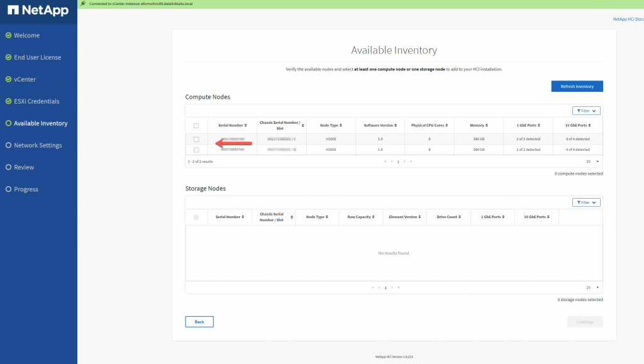Click the "1 - 2 of 2 results" text
This screenshot has width=644, height=364.
tap(201, 162)
